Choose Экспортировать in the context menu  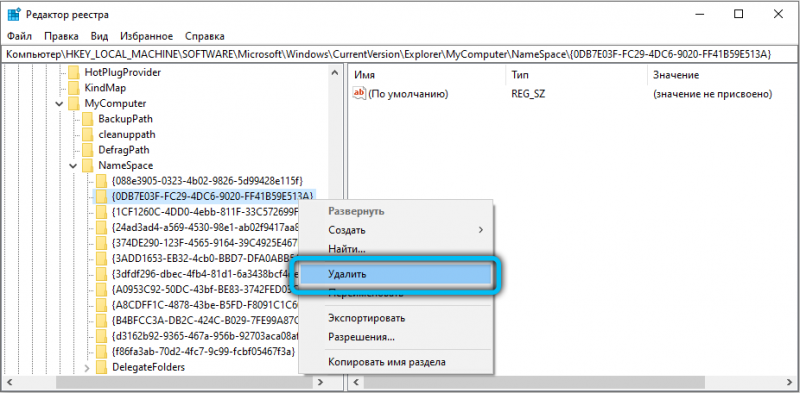(x=395, y=318)
